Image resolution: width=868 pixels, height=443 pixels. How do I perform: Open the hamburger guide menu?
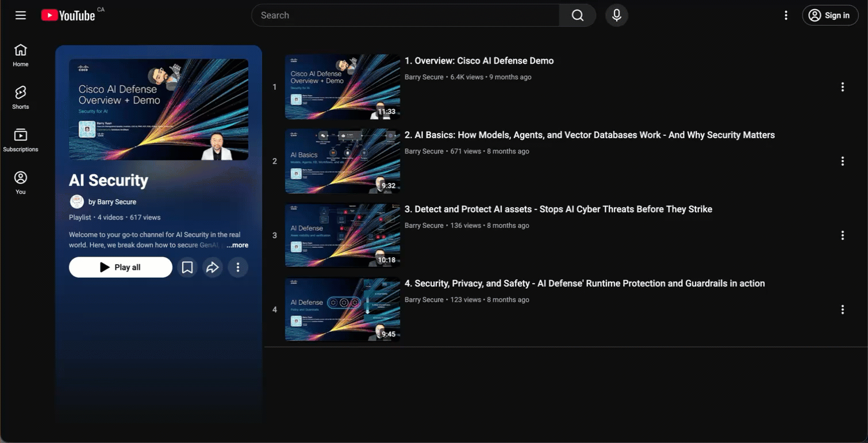tap(21, 16)
